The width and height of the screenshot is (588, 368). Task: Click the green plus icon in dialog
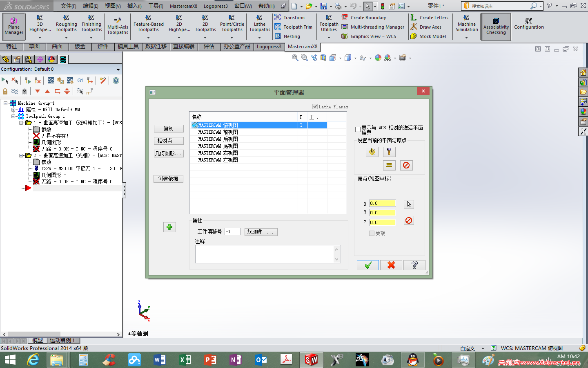(x=169, y=227)
